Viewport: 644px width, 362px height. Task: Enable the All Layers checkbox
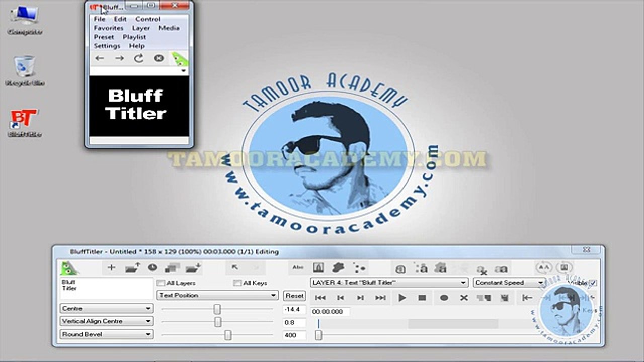[x=161, y=283]
